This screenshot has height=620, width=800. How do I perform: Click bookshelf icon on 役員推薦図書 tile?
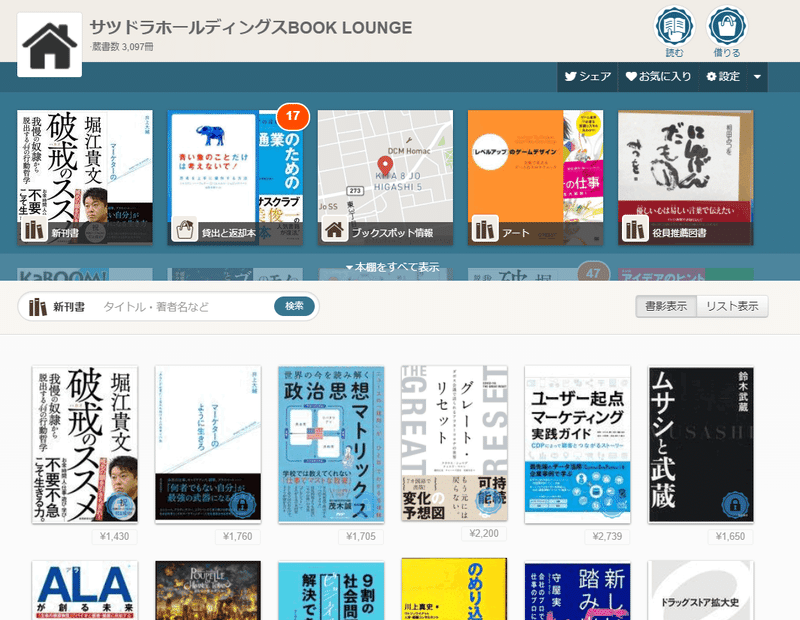[635, 229]
